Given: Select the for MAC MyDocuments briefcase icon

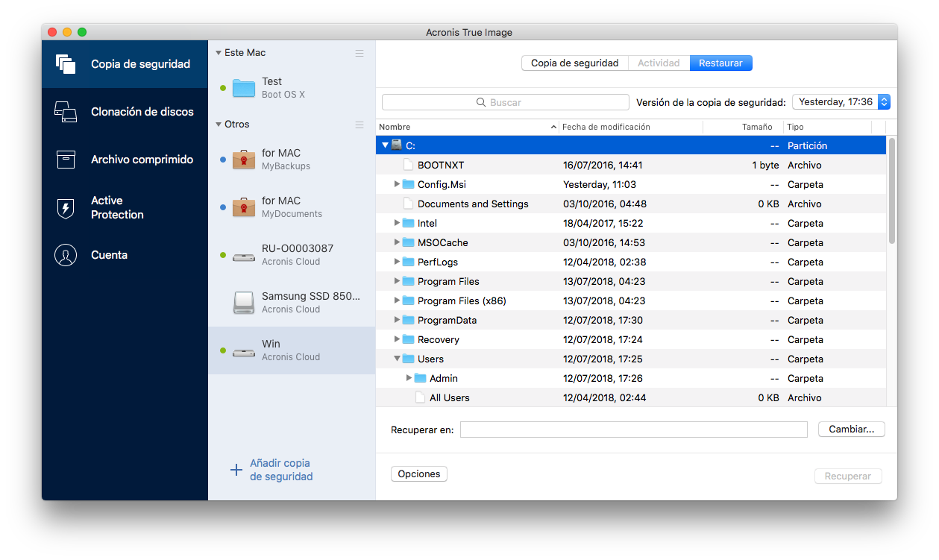Looking at the screenshot, I should (244, 207).
